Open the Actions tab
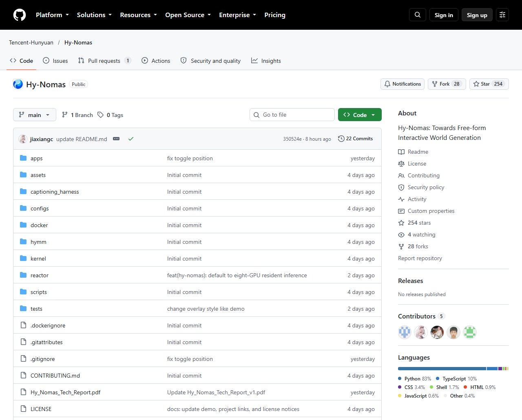 pyautogui.click(x=156, y=61)
